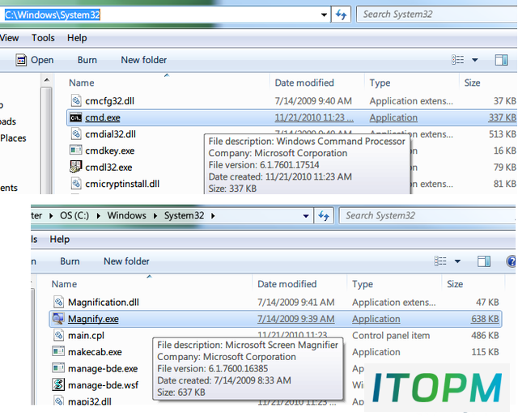
Task: Open the Help menu in lower window
Action: (59, 239)
